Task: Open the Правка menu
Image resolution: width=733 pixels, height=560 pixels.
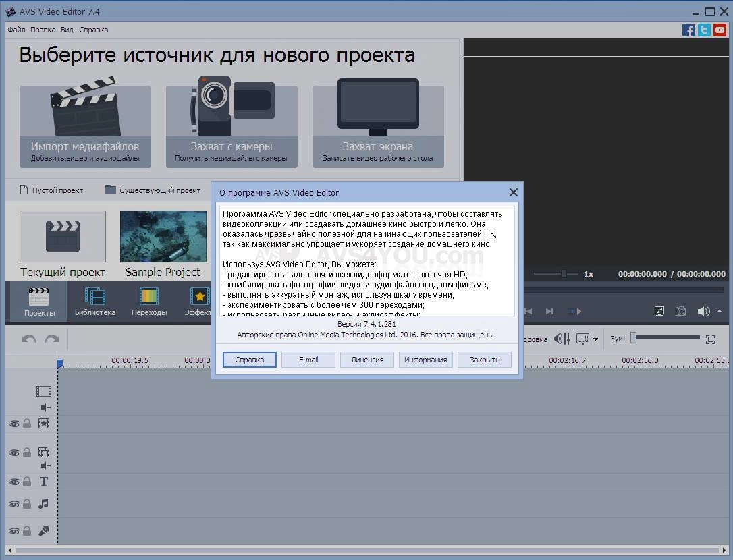Action: (43, 30)
